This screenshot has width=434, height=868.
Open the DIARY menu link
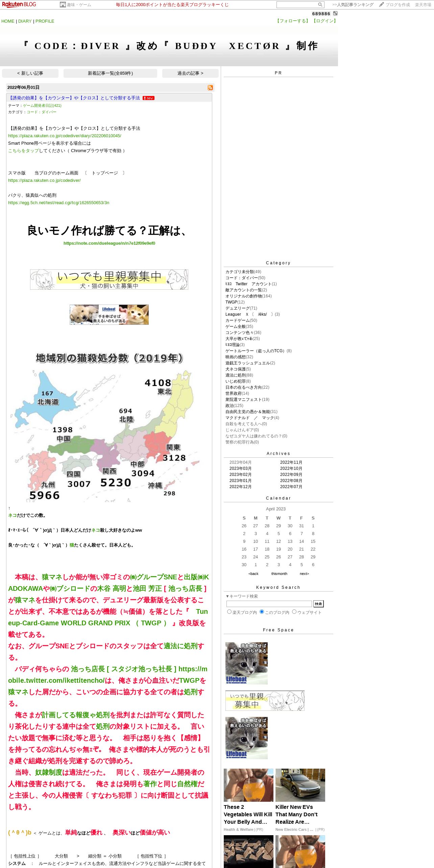[x=25, y=21]
